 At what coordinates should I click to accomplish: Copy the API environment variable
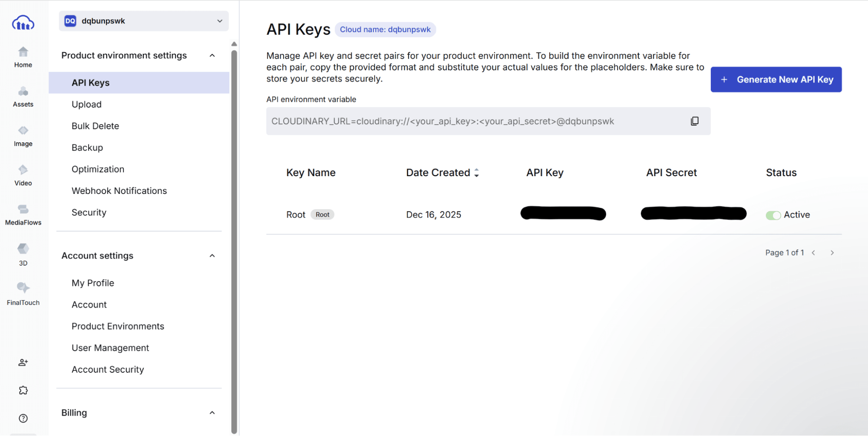[x=694, y=121]
